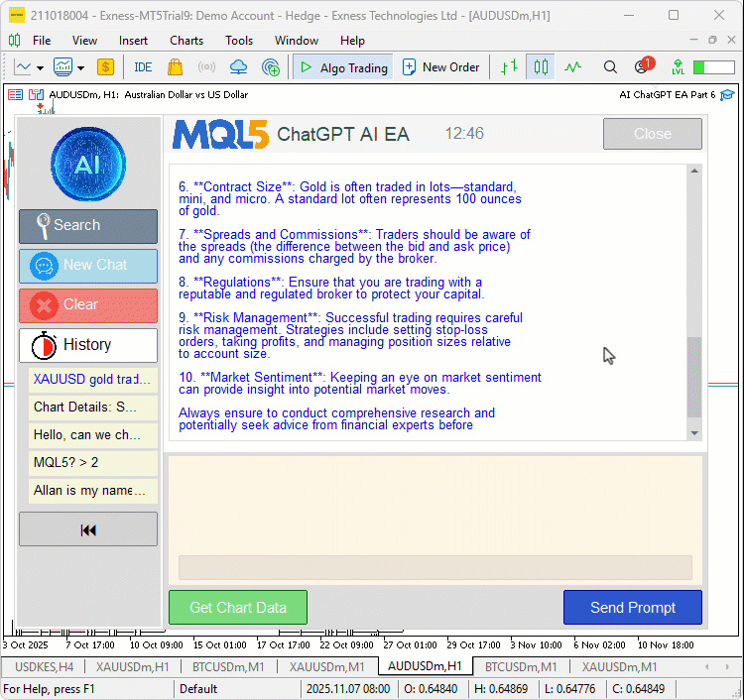The image size is (744, 700).
Task: Open the 'Hello, can we ch...' history entry
Action: coord(92,435)
